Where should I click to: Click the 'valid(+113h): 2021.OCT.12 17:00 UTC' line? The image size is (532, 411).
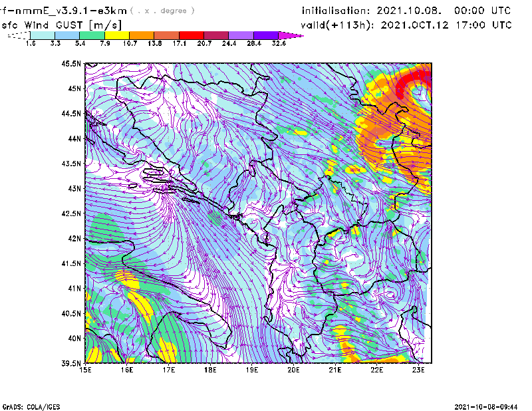point(406,25)
